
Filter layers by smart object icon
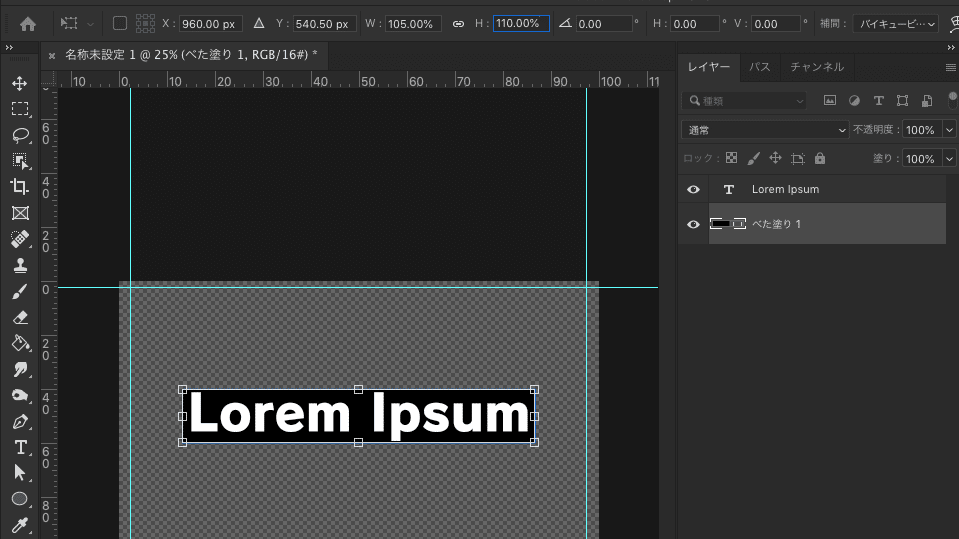tap(927, 100)
